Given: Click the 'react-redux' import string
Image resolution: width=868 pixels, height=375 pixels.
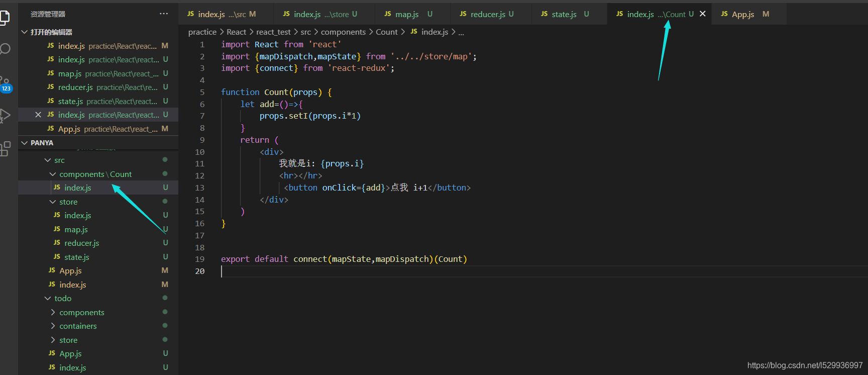Looking at the screenshot, I should point(359,68).
